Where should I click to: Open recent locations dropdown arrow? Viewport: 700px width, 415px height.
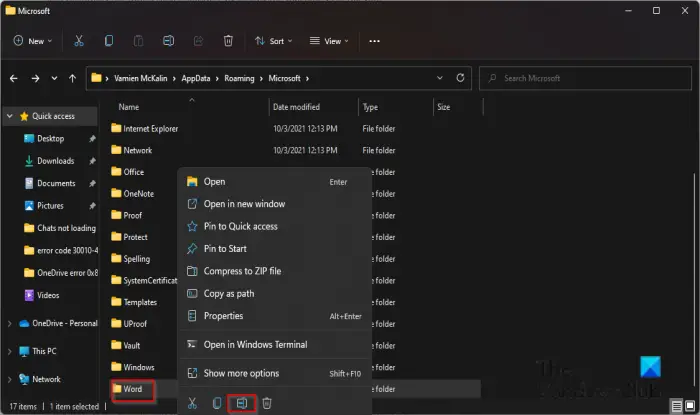(54, 79)
